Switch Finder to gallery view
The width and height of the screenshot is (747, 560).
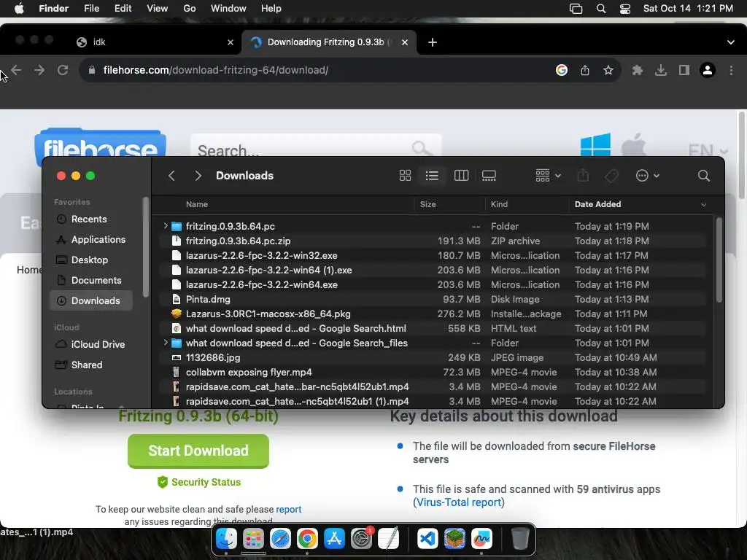click(489, 176)
